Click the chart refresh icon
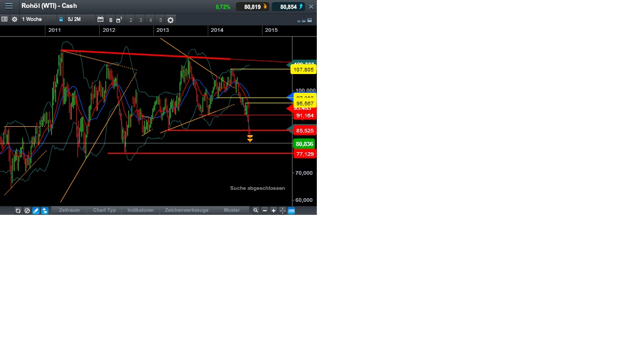 18,211
